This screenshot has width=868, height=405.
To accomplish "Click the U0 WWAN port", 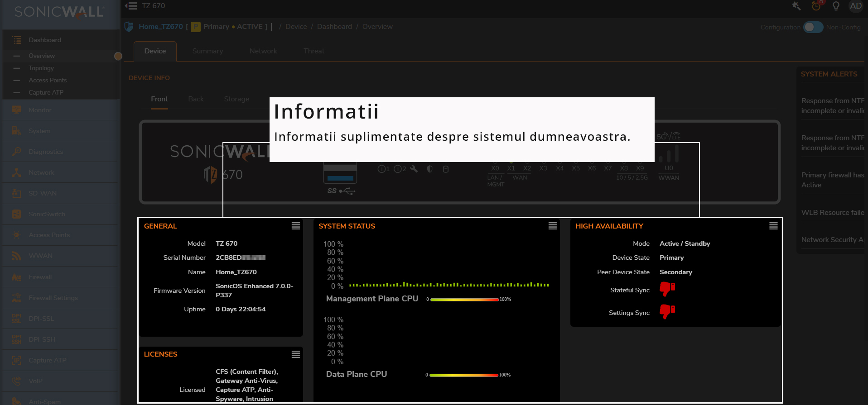I will point(669,168).
